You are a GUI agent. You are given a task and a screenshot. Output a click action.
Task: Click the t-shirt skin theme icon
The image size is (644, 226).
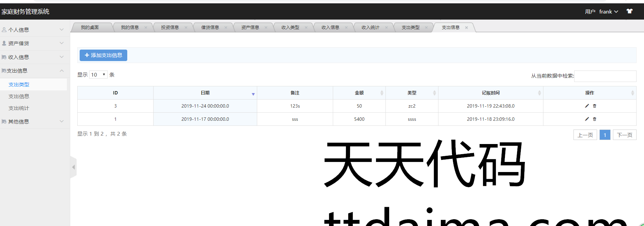[x=629, y=11]
